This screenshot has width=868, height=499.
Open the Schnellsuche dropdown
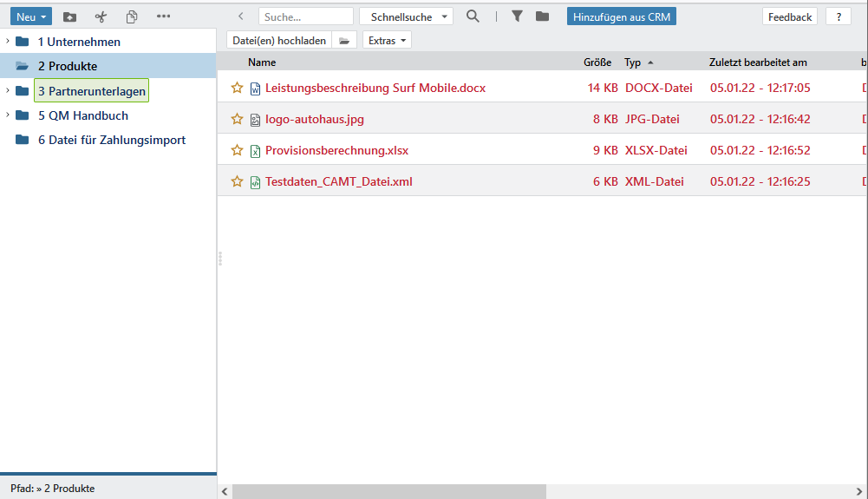coord(406,16)
